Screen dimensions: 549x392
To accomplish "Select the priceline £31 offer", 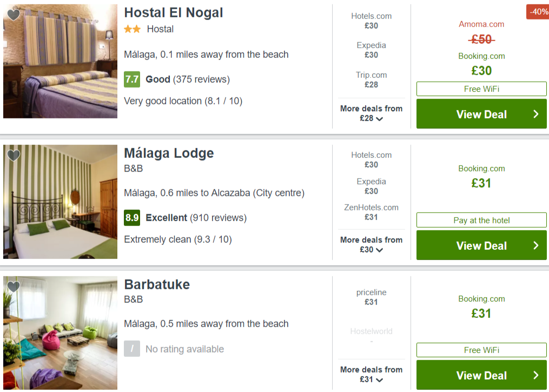I will (371, 297).
